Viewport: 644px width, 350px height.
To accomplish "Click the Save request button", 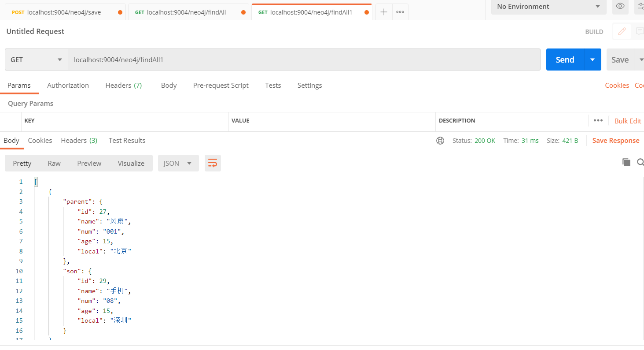I will [x=620, y=60].
